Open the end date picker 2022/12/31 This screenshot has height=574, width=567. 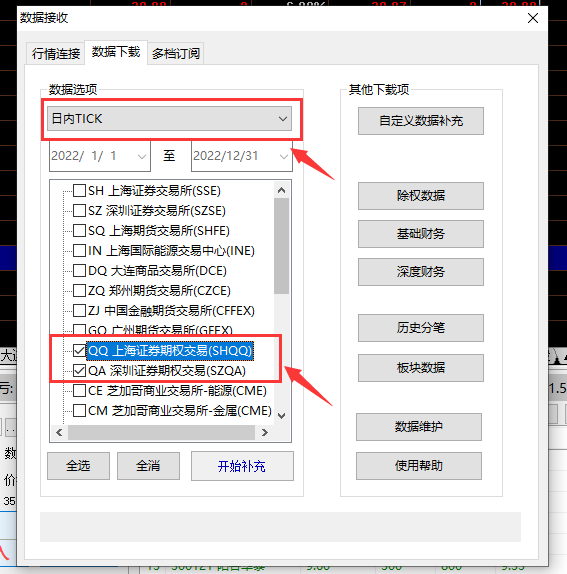pyautogui.click(x=284, y=156)
